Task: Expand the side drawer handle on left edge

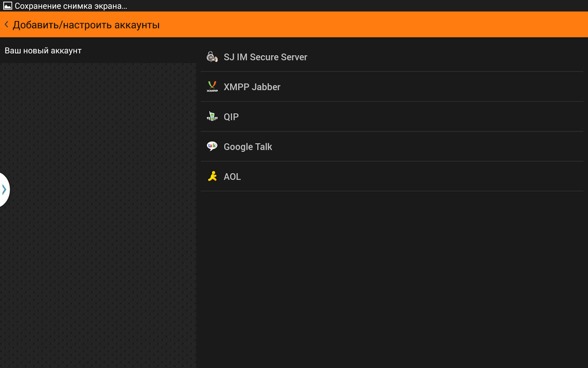Action: [4, 190]
